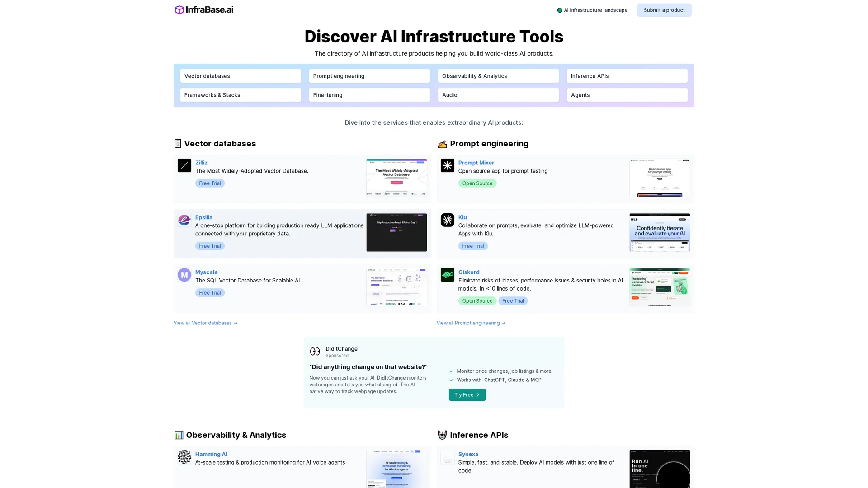Open the Zilliz product link

(x=201, y=163)
